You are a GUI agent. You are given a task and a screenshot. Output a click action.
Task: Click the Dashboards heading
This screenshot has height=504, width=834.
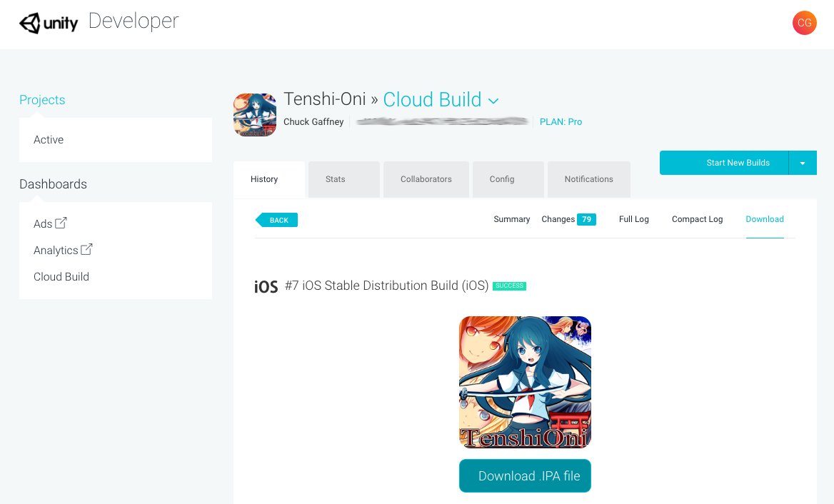(x=53, y=184)
